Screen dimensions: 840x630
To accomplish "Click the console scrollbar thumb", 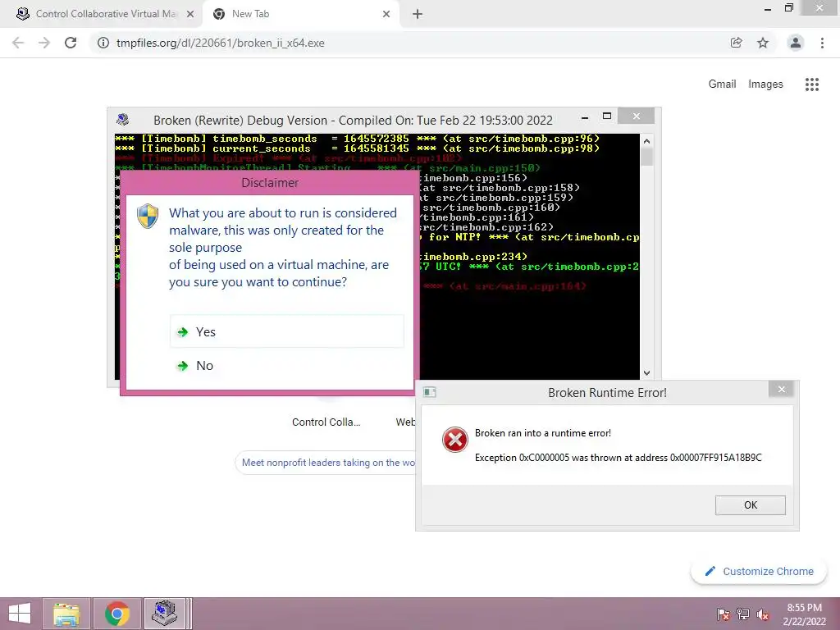I will (646, 157).
